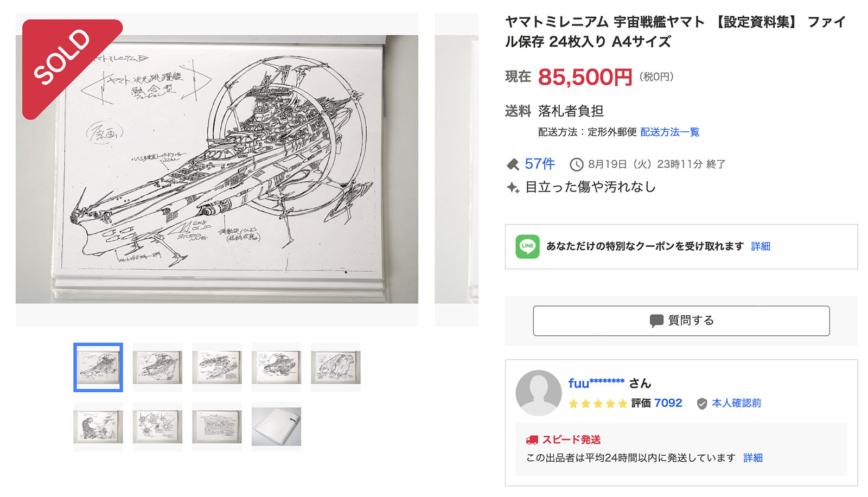Click the clock icon by the end time
The height and width of the screenshot is (497, 868).
pos(576,164)
